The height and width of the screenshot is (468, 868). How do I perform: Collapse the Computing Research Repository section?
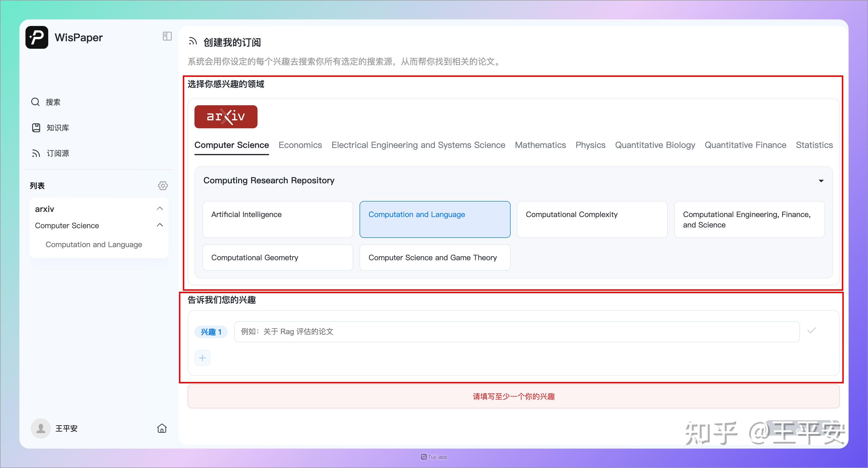pyautogui.click(x=821, y=181)
